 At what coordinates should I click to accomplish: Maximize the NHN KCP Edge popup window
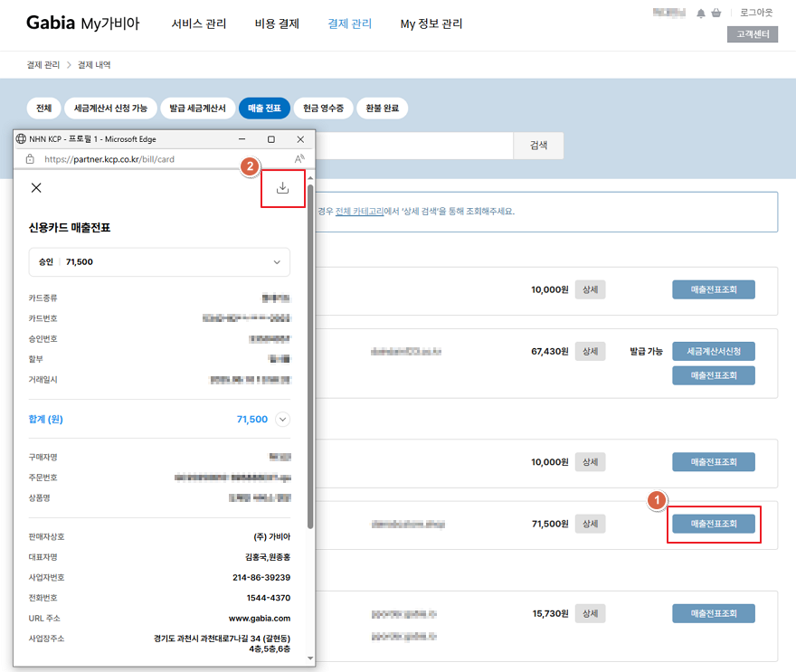(x=271, y=139)
